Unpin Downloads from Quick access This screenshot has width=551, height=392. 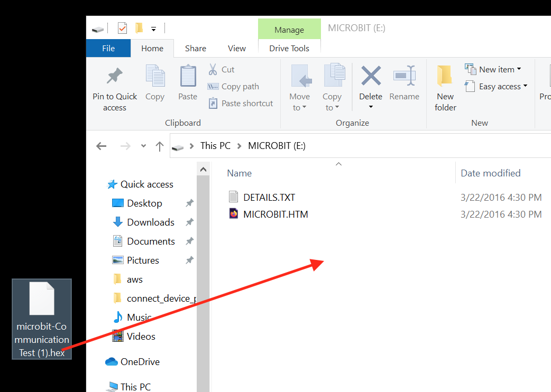pos(189,222)
